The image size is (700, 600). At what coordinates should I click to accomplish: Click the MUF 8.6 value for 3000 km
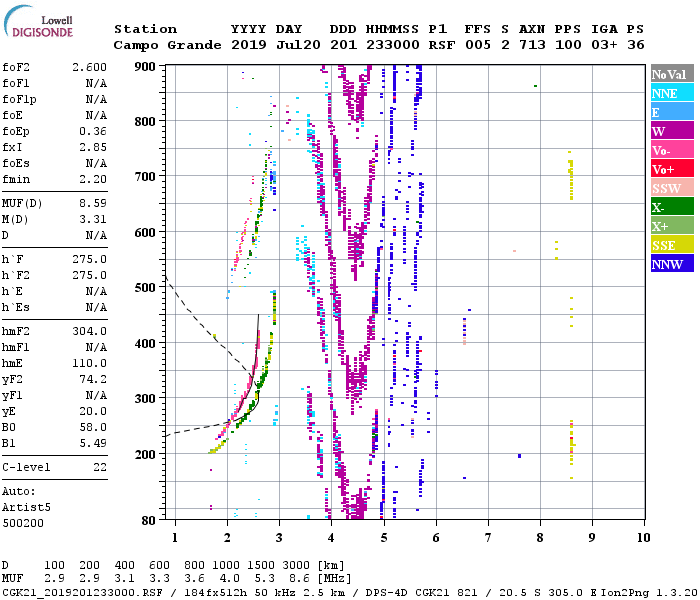pyautogui.click(x=299, y=579)
